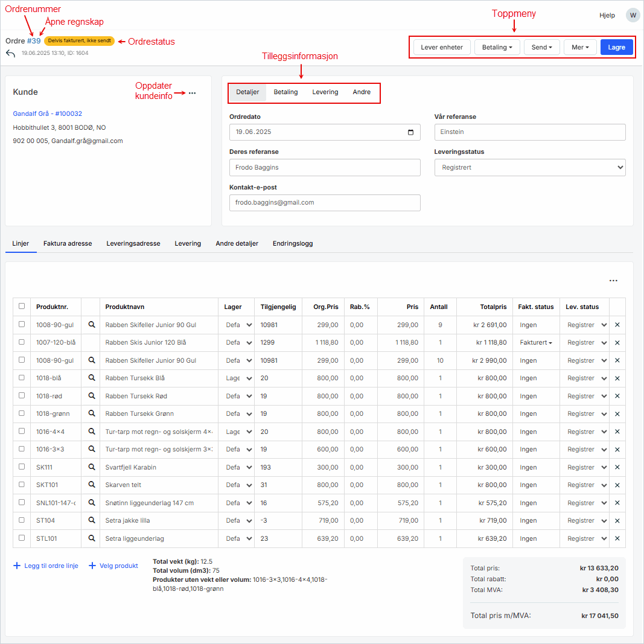Check the box for the 1007-120-blå row
This screenshot has height=644, width=644.
tap(22, 342)
